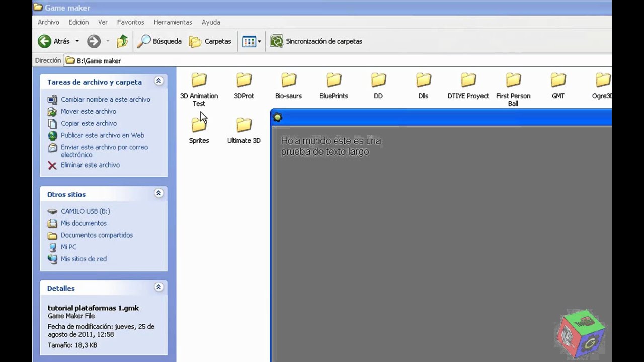Screen dimensions: 644x362
Task: Select the Sprites folder
Action: click(199, 130)
